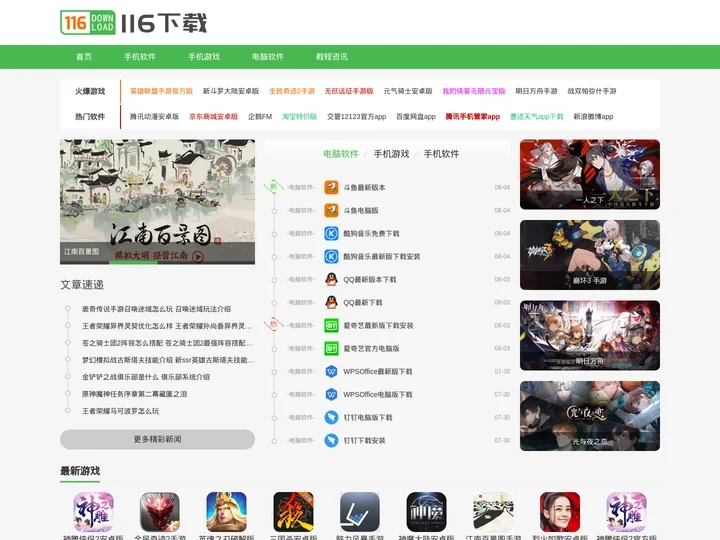
Task: Read article 金铲铲之战俱乐部是什么
Action: pyautogui.click(x=146, y=377)
